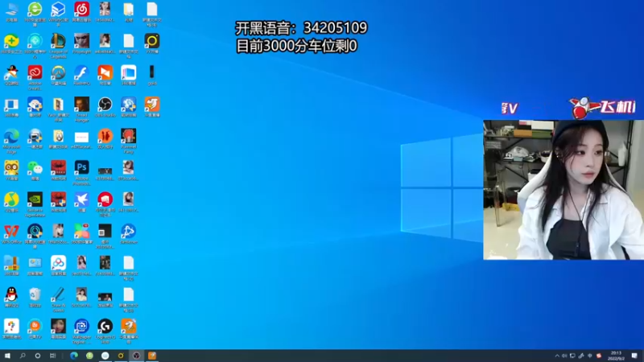The image size is (644, 362).
Task: Open Task View on the taskbar
Action: click(x=52, y=356)
